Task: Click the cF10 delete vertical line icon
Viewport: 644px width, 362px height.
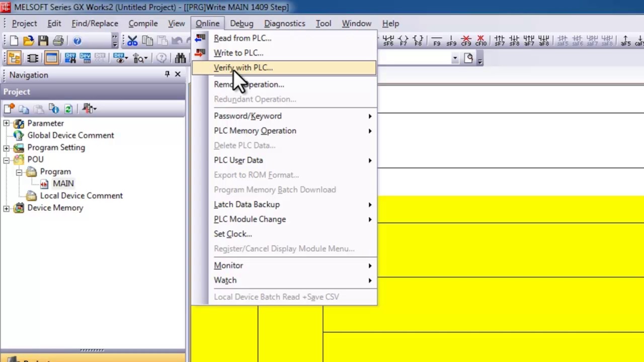Action: tap(481, 41)
